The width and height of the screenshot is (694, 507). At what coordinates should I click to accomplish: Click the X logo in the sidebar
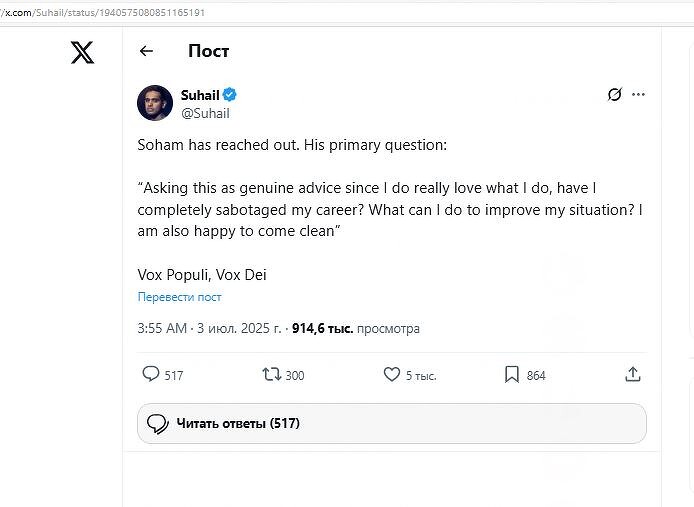click(x=83, y=53)
